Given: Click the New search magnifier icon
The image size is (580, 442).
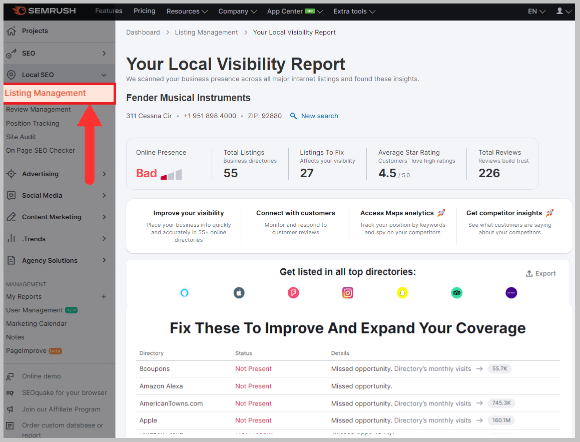Looking at the screenshot, I should click(x=293, y=116).
